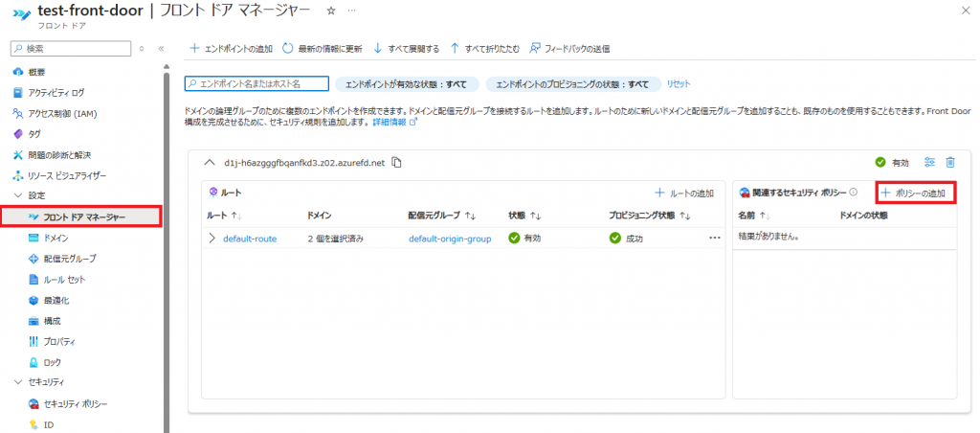Viewport: 980px width, 433px height.
Task: Sort by プロビジョニング状態 column header
Action: pos(650,216)
